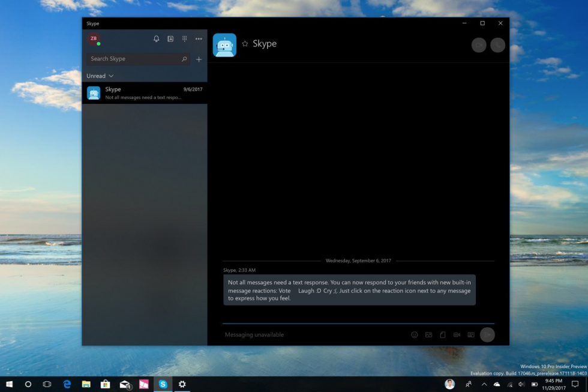Click the share contact icon in message bar
The height and width of the screenshot is (392, 588).
pos(471,335)
